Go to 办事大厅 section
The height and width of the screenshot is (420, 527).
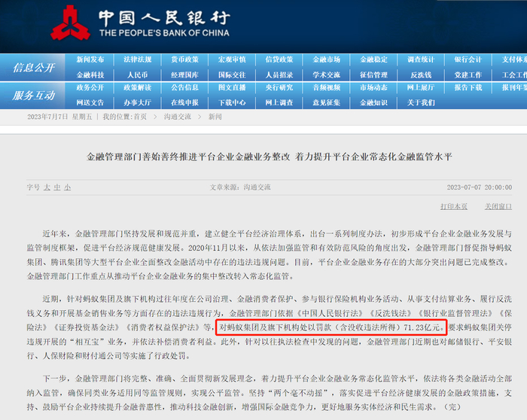coord(138,102)
